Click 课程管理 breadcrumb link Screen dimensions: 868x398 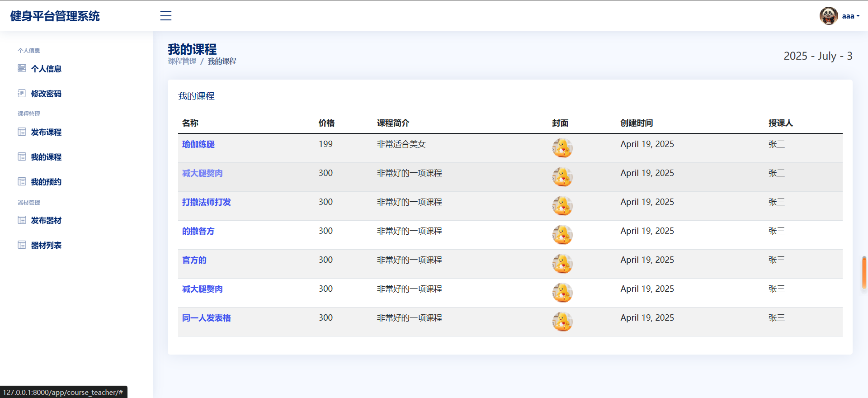pos(182,61)
